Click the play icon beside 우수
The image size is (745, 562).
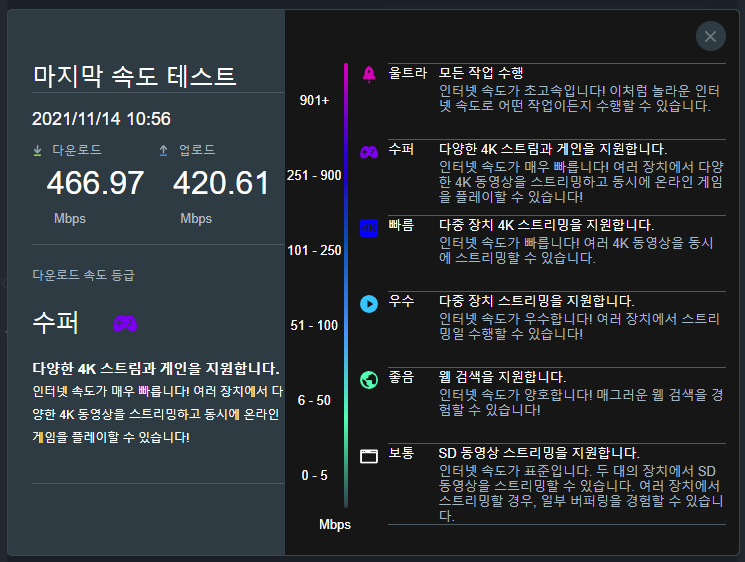369,304
